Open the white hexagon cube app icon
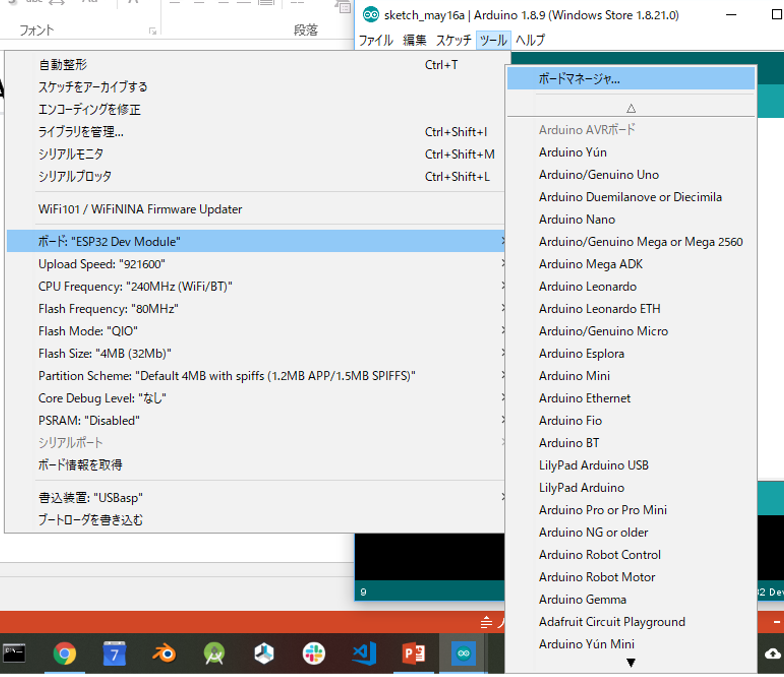 pos(264,654)
